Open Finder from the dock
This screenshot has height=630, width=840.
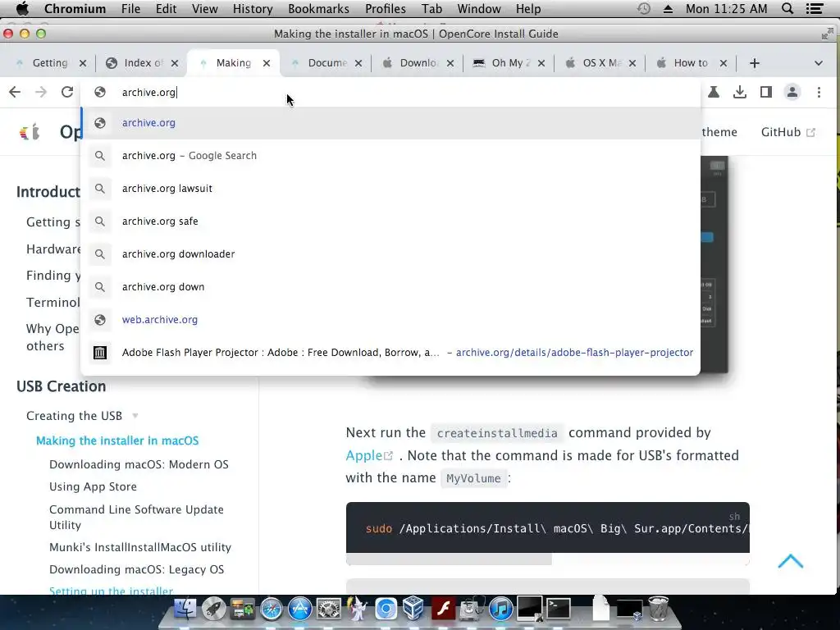click(185, 609)
